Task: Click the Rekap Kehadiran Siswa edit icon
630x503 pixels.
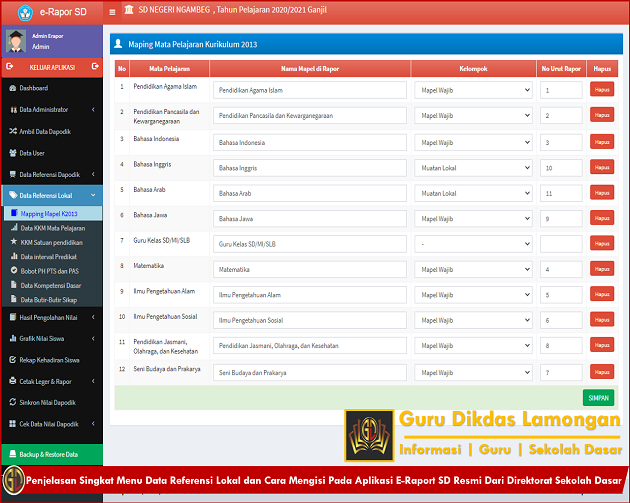Action: (x=12, y=360)
